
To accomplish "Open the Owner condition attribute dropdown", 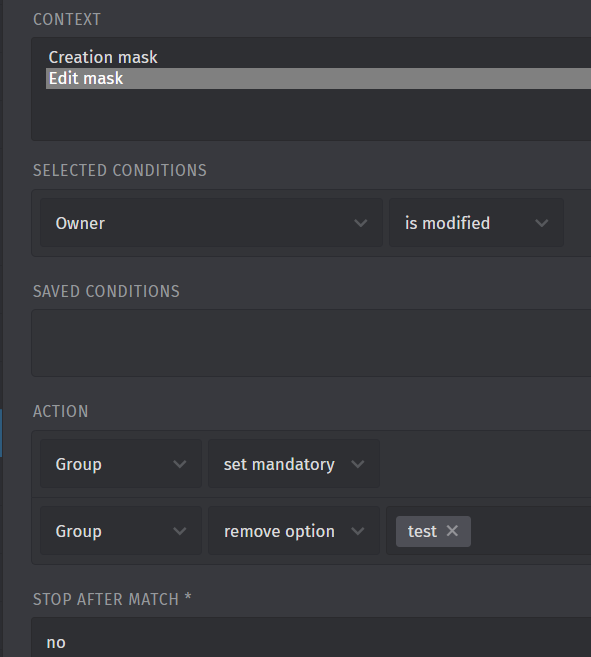I will click(211, 223).
